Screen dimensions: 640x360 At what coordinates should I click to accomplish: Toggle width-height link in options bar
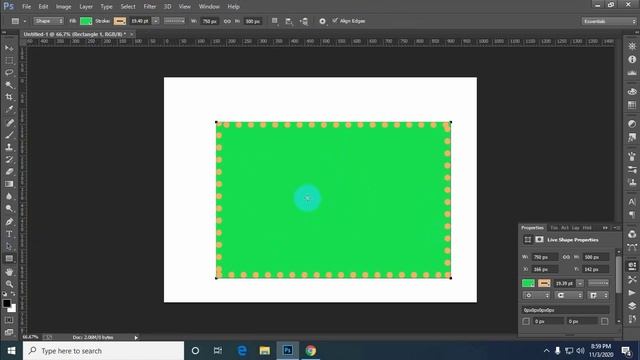(x=227, y=21)
